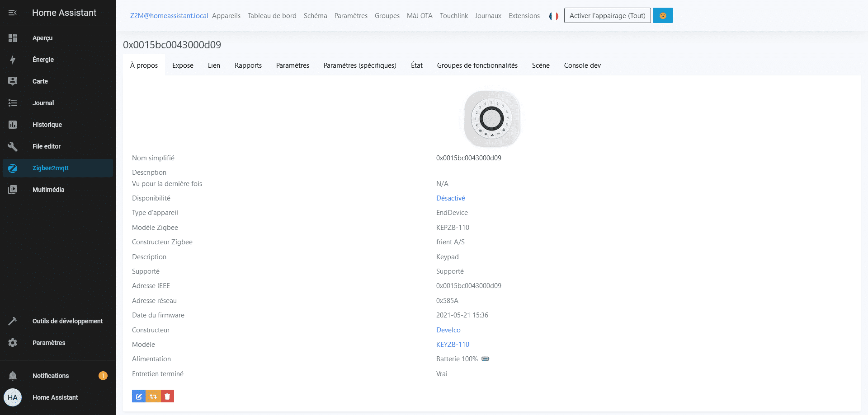
Task: Open Paramètres (spécifiques) tab
Action: pyautogui.click(x=360, y=65)
